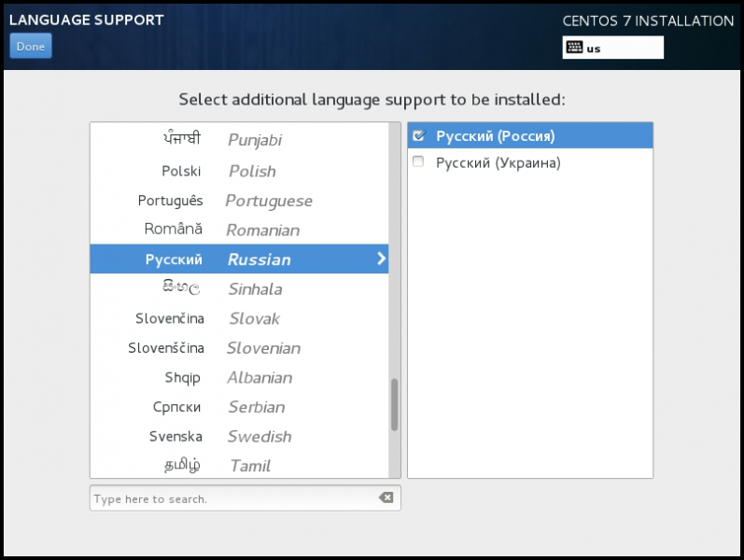Select Romanian language row
The height and width of the screenshot is (560, 744).
239,231
